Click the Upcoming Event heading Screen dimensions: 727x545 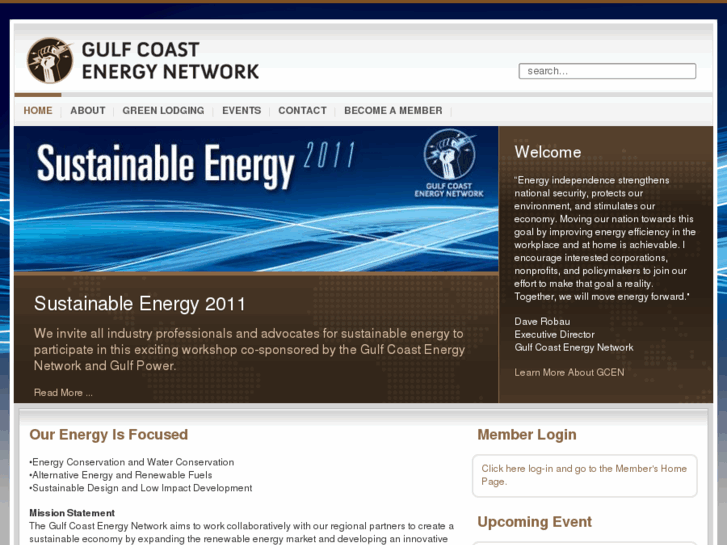[535, 522]
